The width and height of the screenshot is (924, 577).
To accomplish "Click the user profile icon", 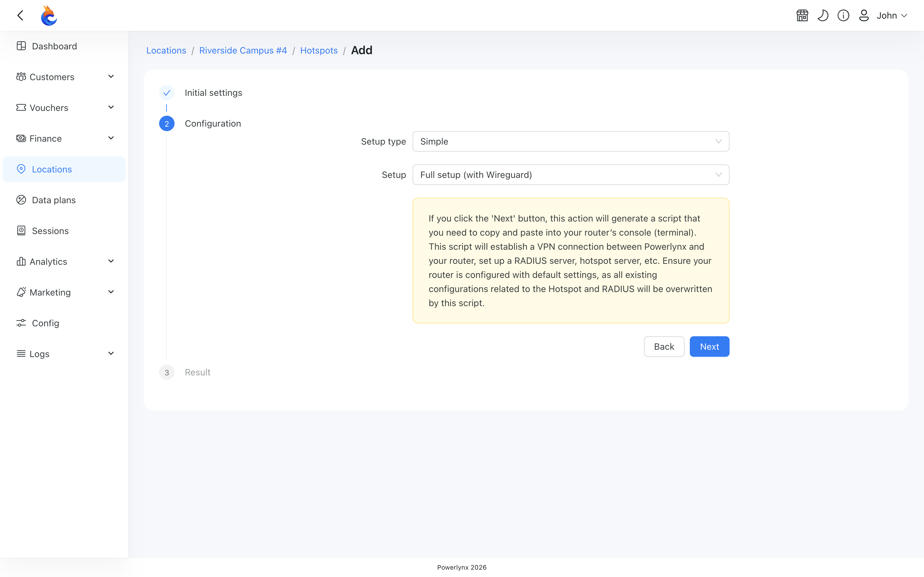I will pyautogui.click(x=864, y=15).
